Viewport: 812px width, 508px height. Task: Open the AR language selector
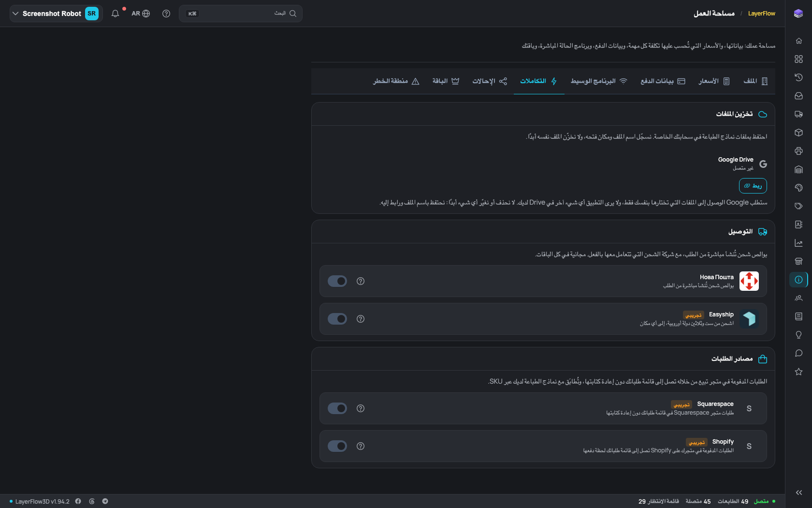coord(141,14)
